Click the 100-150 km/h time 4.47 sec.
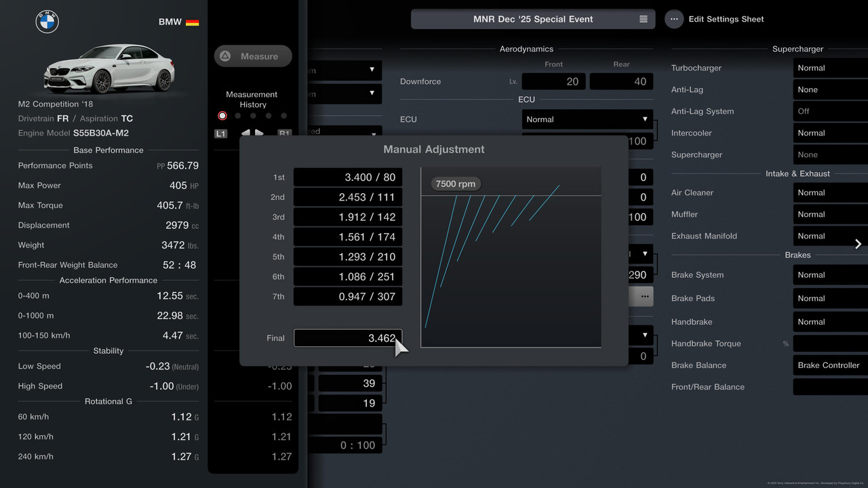The width and height of the screenshot is (868, 488). (x=180, y=335)
